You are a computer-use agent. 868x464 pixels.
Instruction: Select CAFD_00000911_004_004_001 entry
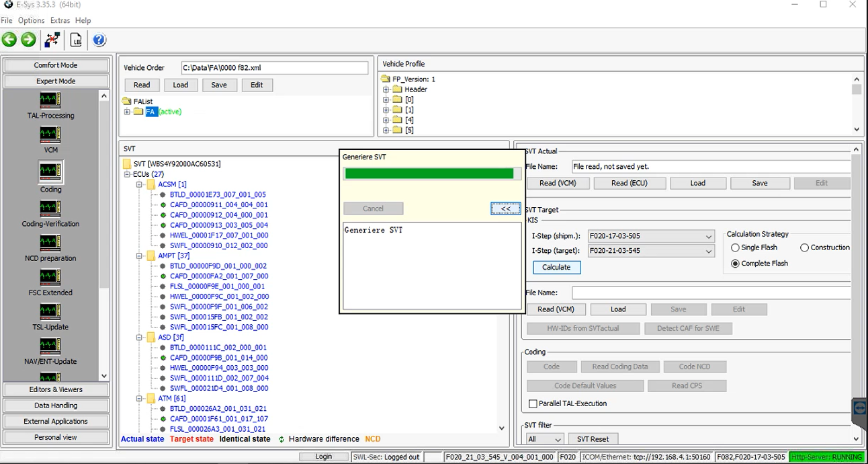point(218,204)
